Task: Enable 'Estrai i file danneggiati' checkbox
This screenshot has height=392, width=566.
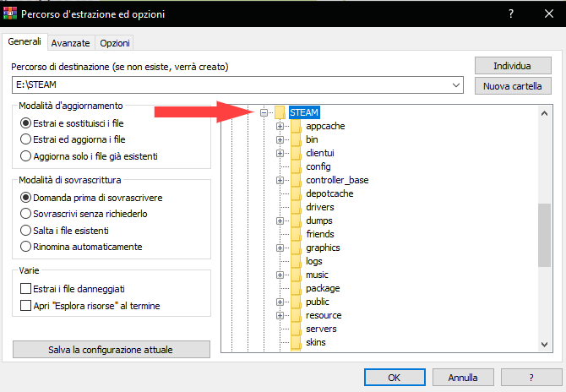Action: [25, 289]
